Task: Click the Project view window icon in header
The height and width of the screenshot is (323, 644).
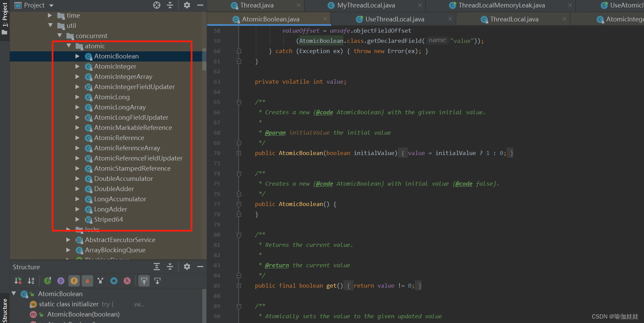Action: point(18,5)
